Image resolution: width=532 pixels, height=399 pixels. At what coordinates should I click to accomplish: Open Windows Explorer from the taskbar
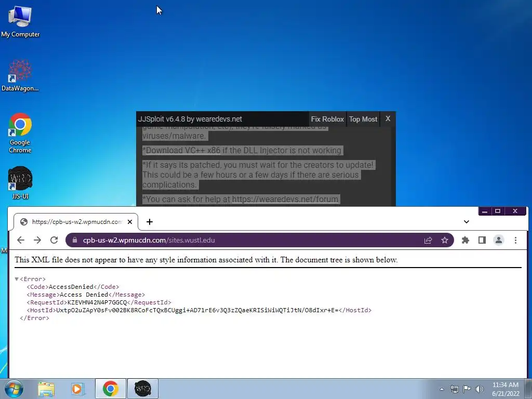tap(46, 389)
